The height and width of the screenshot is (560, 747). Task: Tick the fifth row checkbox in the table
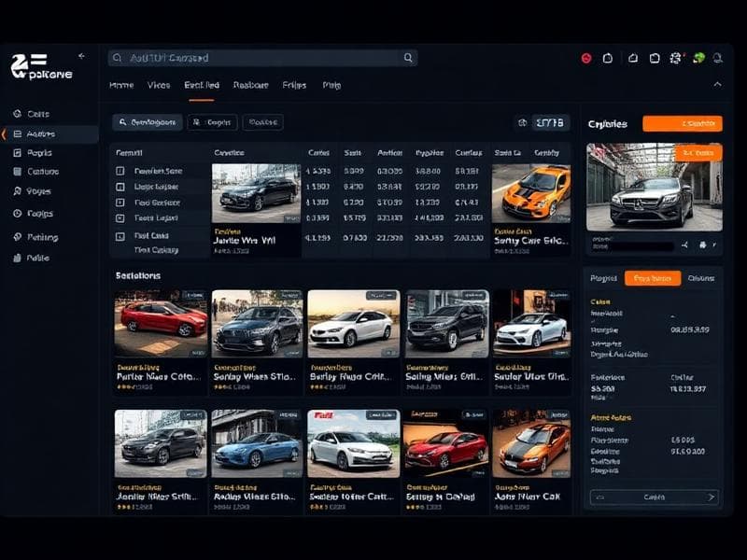[120, 236]
